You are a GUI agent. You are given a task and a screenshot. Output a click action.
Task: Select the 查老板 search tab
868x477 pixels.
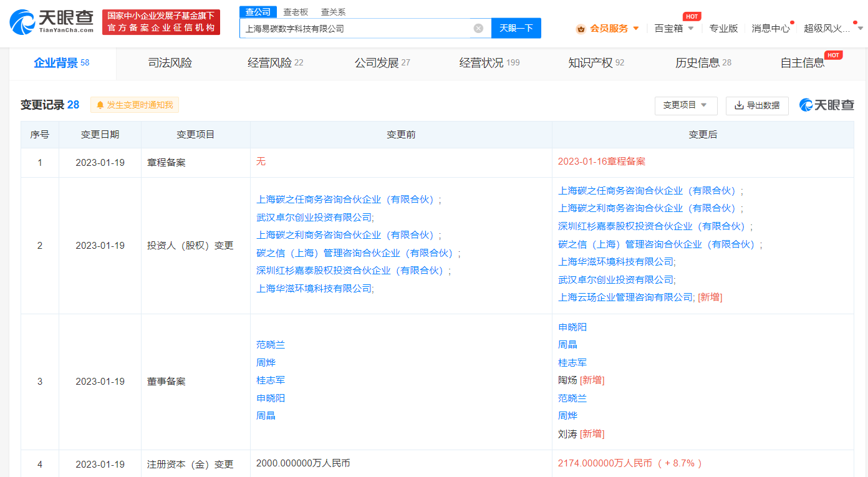pos(296,12)
